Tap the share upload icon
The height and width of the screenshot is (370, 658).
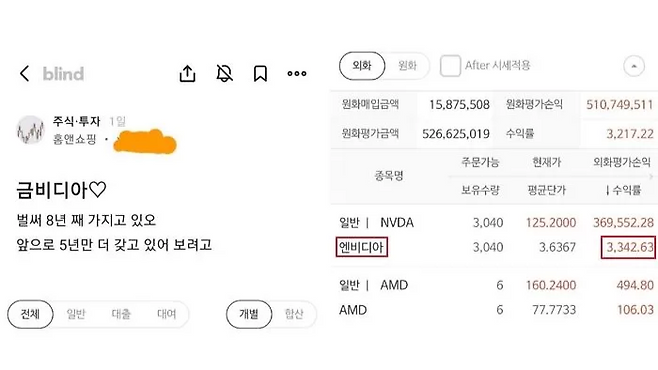pyautogui.click(x=188, y=73)
